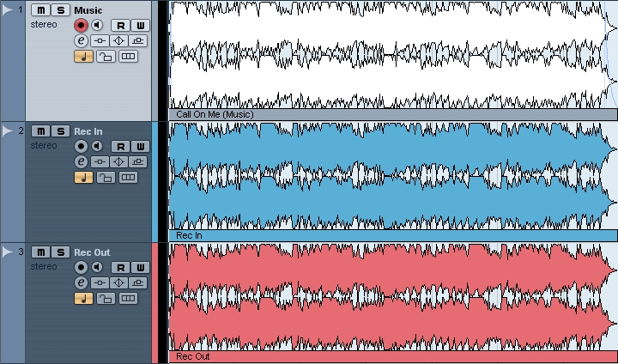Image resolution: width=618 pixels, height=364 pixels.
Task: Enable Write automation on Rec Out track
Action: click(x=140, y=267)
